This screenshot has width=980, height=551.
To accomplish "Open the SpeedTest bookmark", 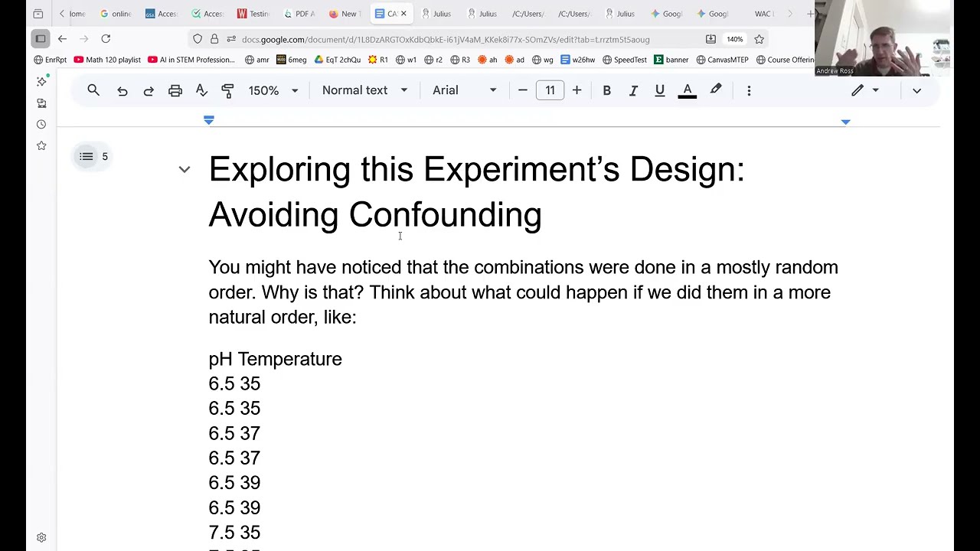I will (x=625, y=60).
